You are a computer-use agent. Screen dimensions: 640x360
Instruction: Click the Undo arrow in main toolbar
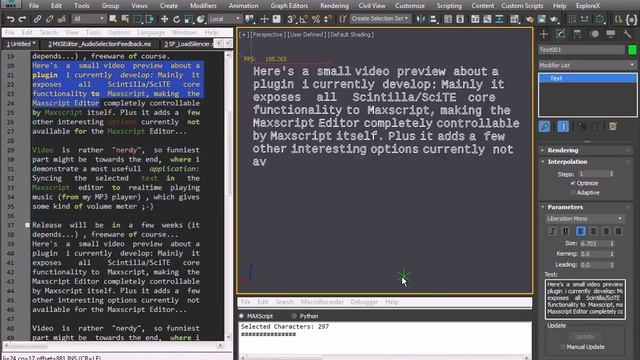click(x=10, y=19)
